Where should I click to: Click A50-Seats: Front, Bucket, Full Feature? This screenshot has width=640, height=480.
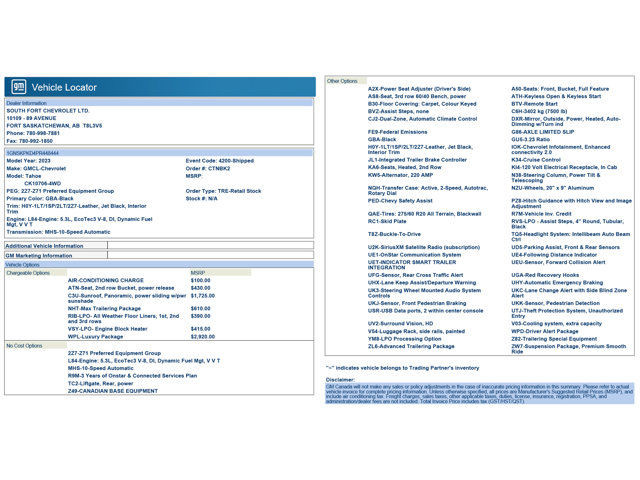560,89
